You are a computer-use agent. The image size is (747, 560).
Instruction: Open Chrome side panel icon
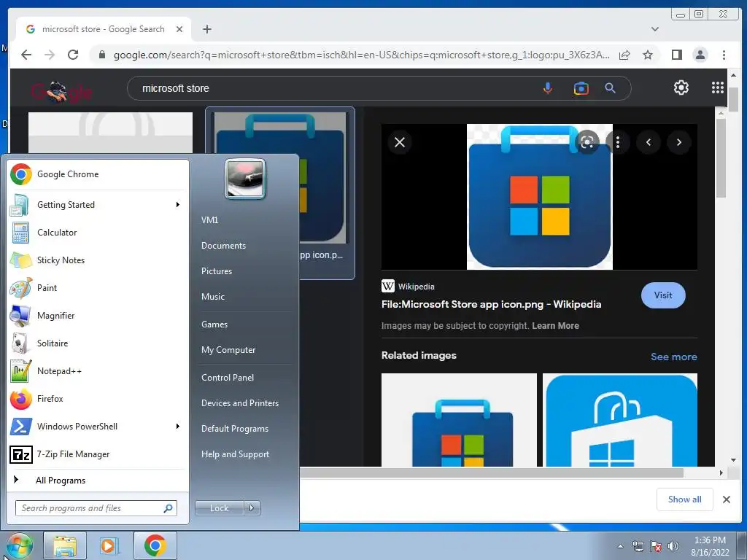pyautogui.click(x=676, y=55)
